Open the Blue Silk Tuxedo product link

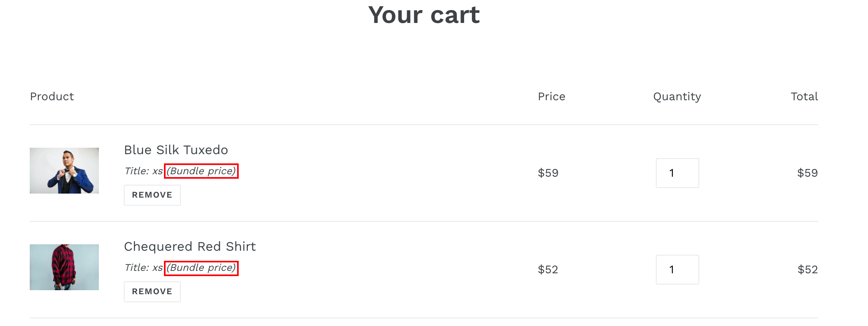pos(176,150)
